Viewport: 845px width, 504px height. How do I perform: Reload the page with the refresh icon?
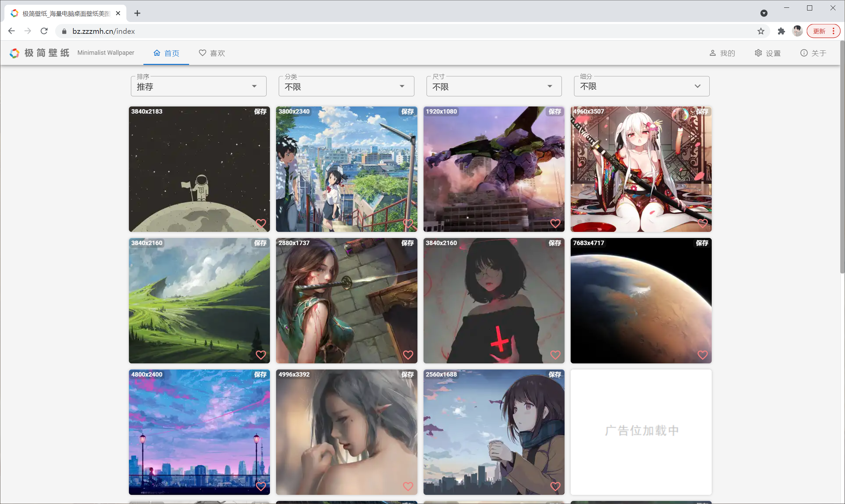coord(44,31)
